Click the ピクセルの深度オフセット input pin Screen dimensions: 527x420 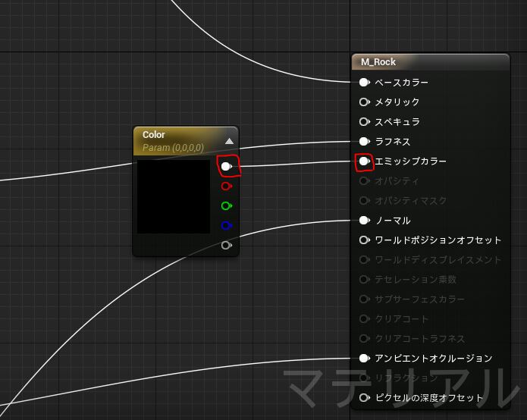coord(364,398)
